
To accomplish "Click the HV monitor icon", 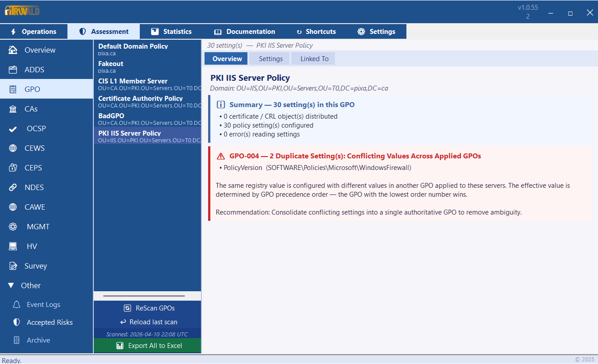I will (13, 246).
